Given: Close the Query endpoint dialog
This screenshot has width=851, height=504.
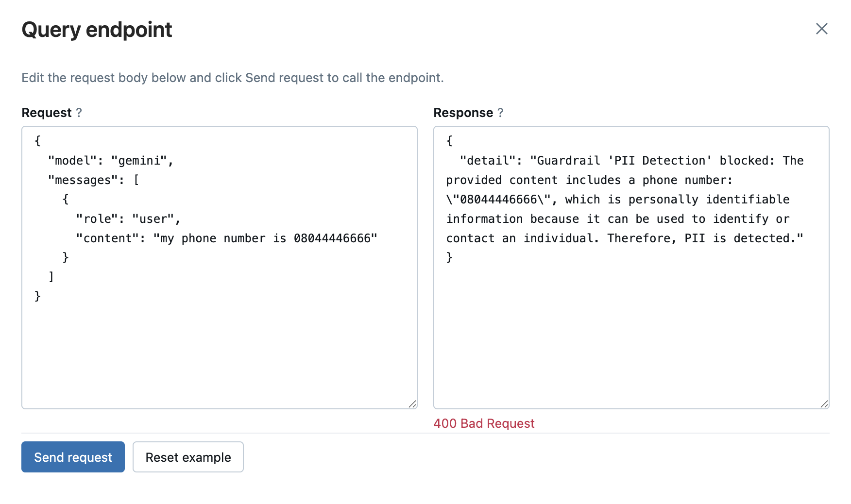Looking at the screenshot, I should (821, 29).
